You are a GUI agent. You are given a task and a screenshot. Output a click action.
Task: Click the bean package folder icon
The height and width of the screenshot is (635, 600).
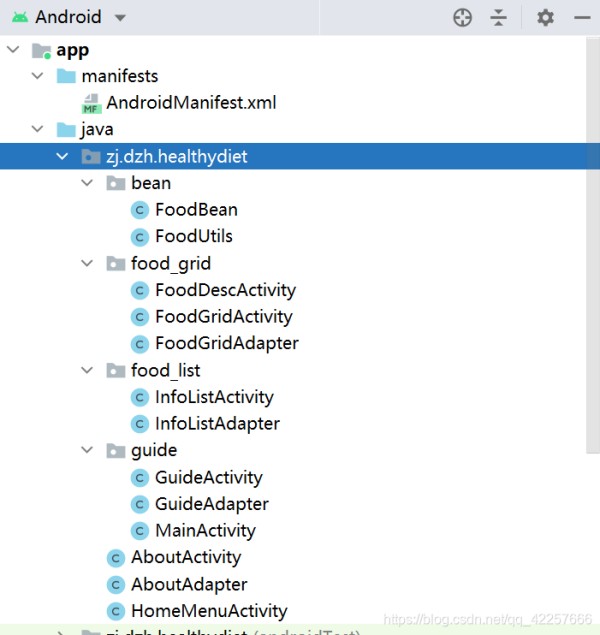[x=116, y=183]
